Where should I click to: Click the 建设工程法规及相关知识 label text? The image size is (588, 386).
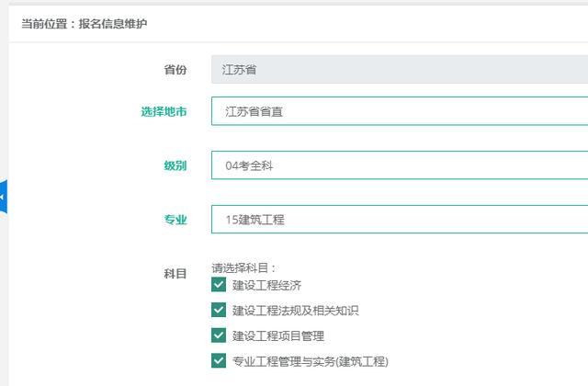296,311
